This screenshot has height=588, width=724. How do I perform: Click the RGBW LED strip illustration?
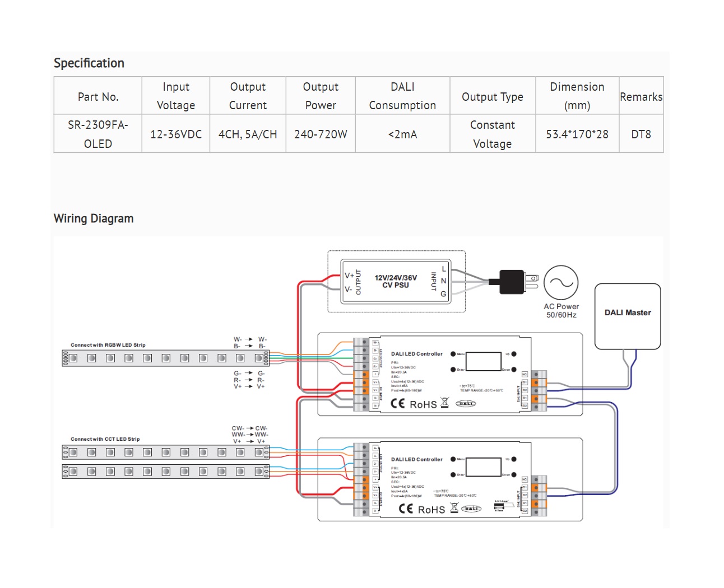[x=165, y=358]
